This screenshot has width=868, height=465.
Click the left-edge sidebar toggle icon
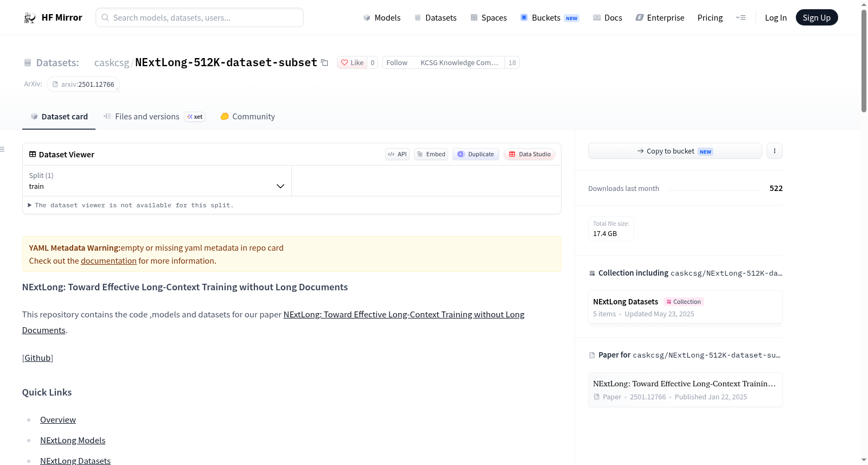point(2,149)
